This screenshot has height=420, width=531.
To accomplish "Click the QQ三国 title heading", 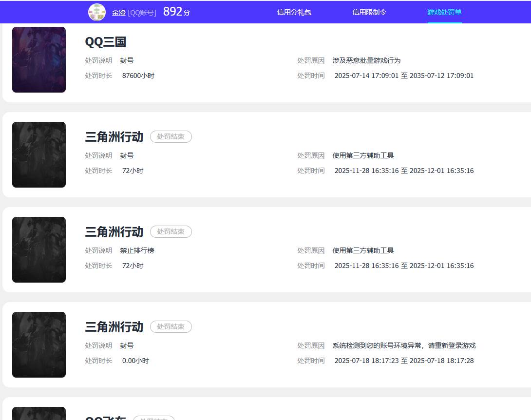I will 105,42.
